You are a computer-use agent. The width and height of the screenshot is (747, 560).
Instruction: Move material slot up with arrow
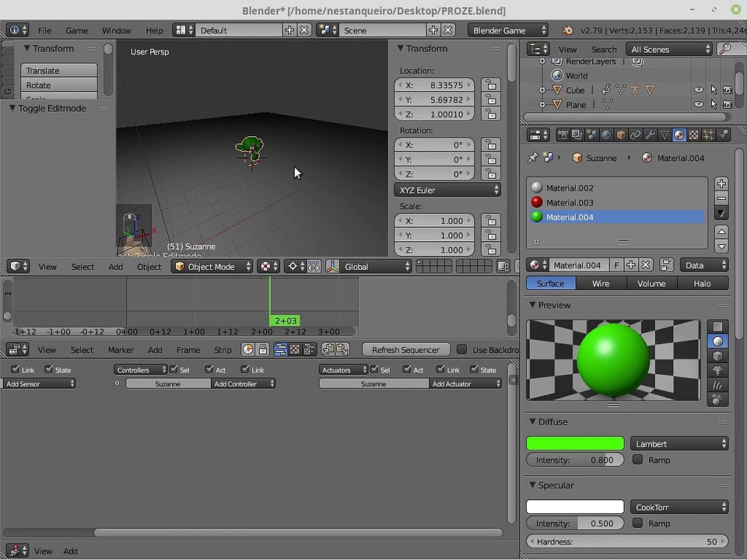tap(721, 232)
